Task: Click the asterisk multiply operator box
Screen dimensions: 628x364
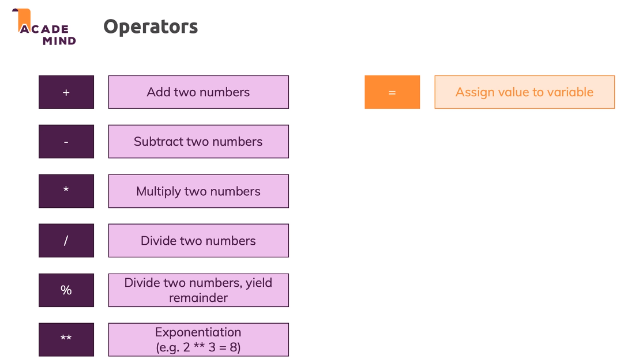Action: coord(66,191)
